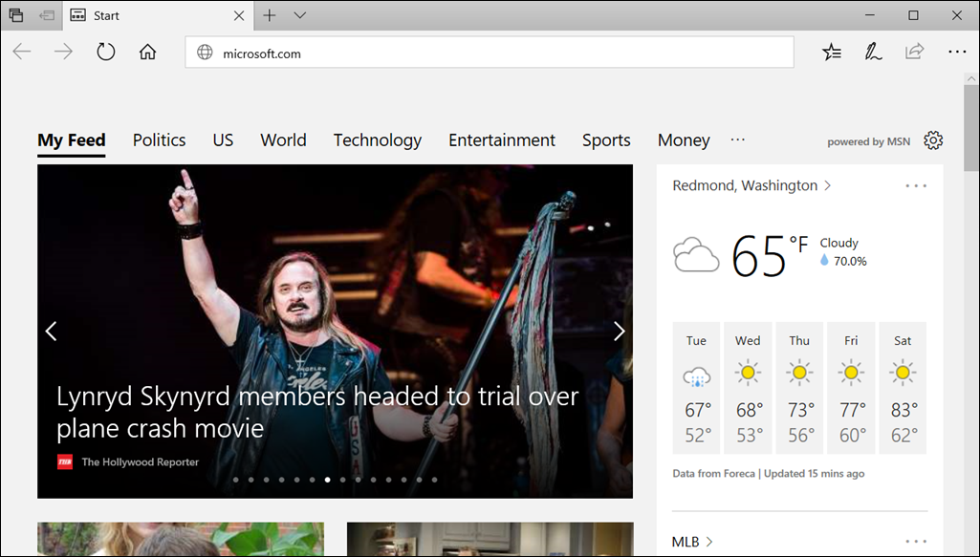This screenshot has width=980, height=557.
Task: Show tab previews dropdown arrow
Action: tap(299, 15)
